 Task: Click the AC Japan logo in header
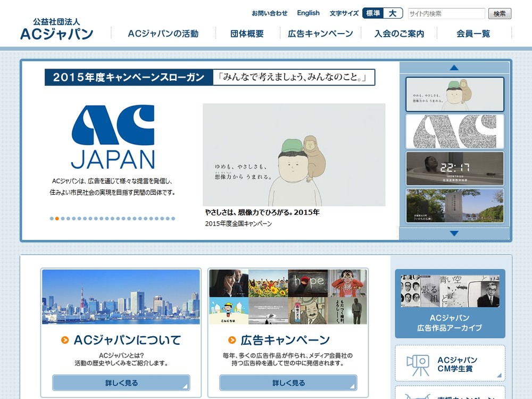(x=57, y=29)
